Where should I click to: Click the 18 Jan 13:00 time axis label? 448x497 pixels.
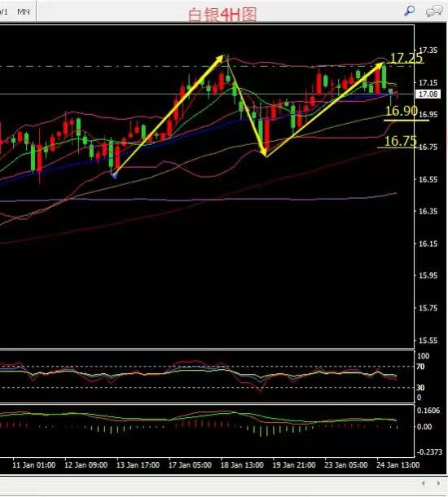pos(242,465)
